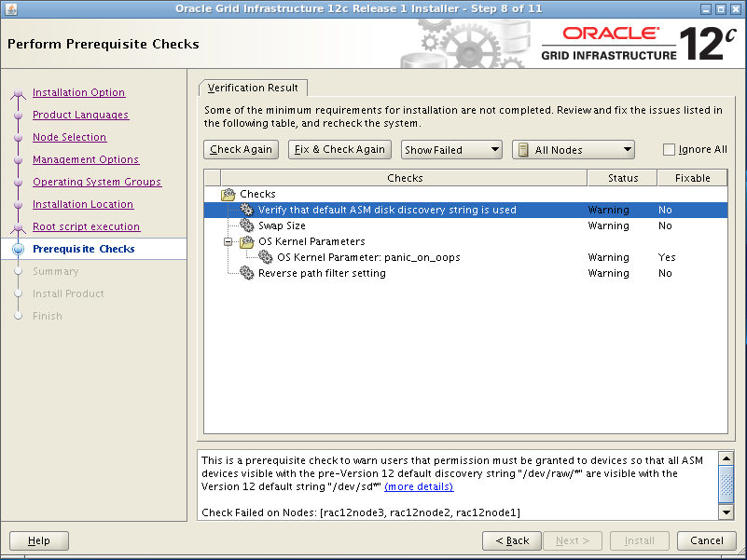Click gear icon next to panic_on_oops parameter

coord(266,257)
